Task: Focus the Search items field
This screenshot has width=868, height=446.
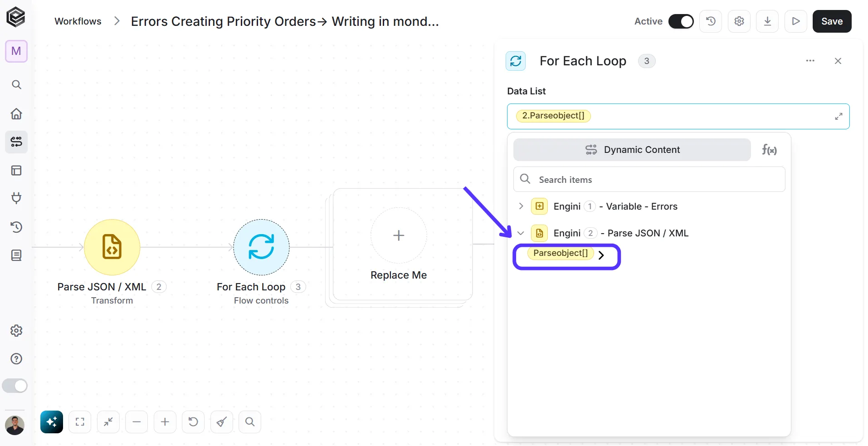Action: point(649,180)
